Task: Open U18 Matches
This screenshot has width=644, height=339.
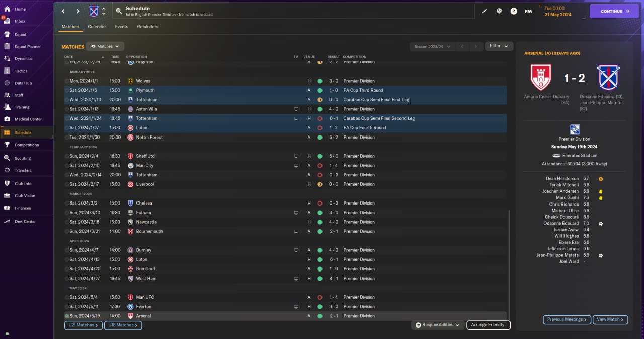Action: pyautogui.click(x=123, y=325)
